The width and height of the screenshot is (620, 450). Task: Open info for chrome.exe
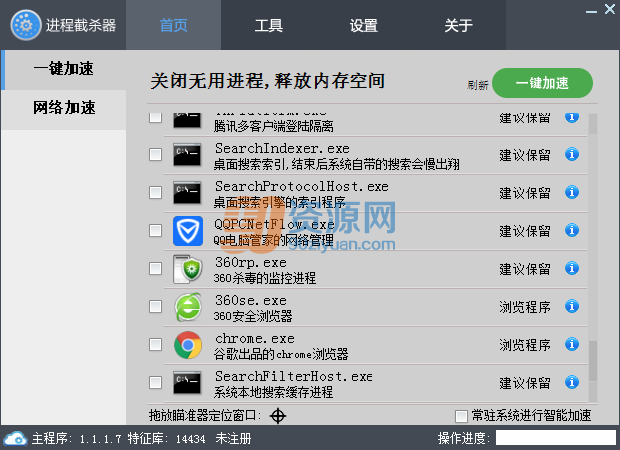[x=572, y=344]
